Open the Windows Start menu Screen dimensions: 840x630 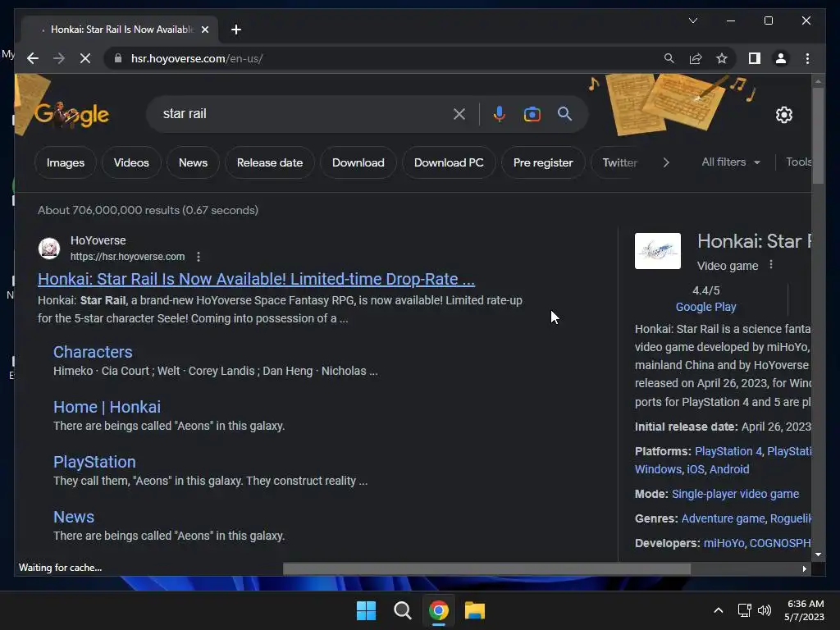point(366,610)
